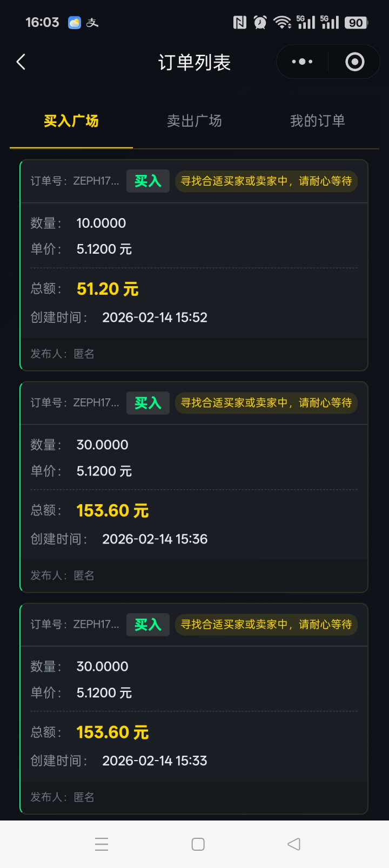This screenshot has height=868, width=389.
Task: Tap 买入 button on 51.20 元 order
Action: click(x=148, y=181)
